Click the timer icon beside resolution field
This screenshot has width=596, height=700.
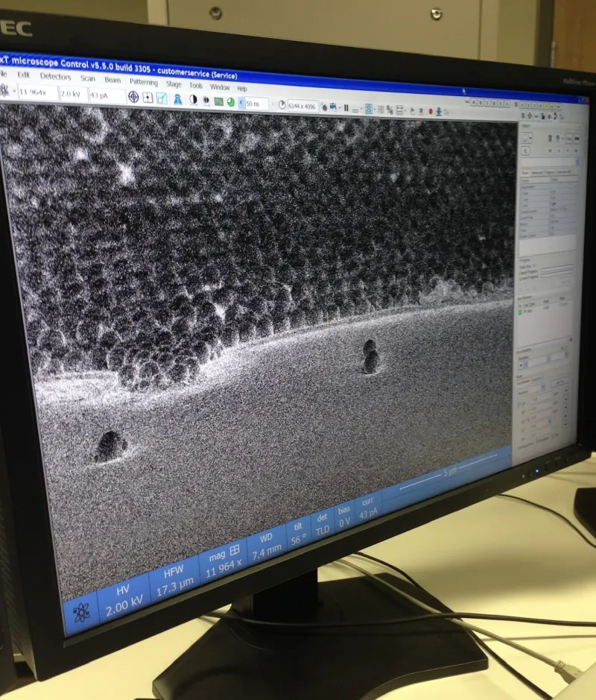point(282,105)
